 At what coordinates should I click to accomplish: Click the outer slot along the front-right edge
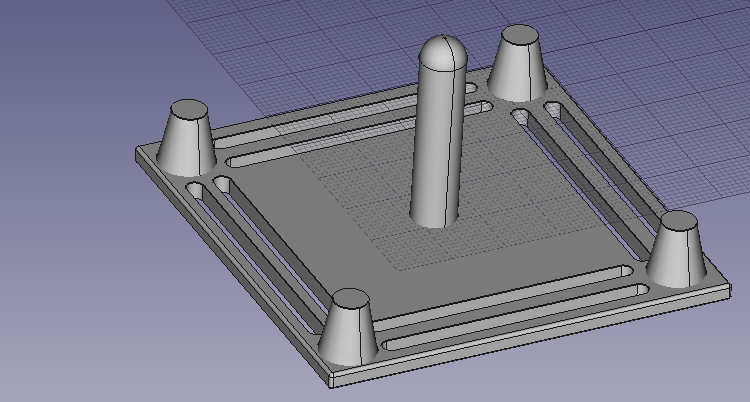(x=516, y=318)
